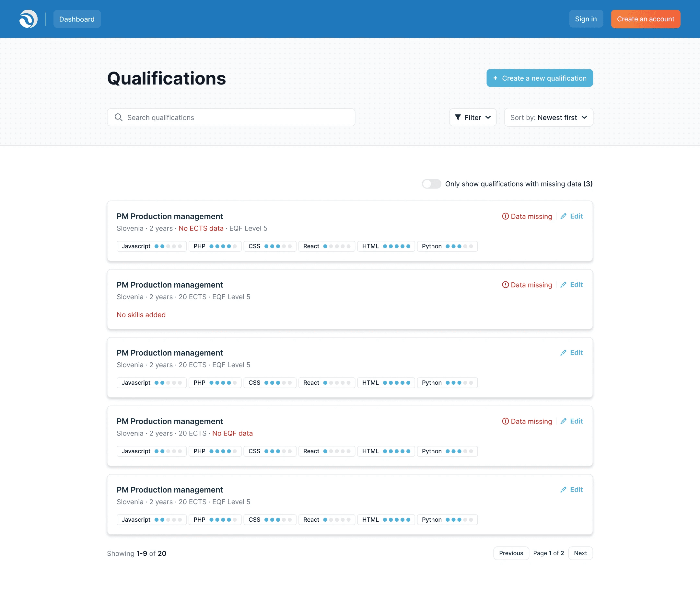This screenshot has width=700, height=601.
Task: Click the plus icon on Create qualification
Action: pyautogui.click(x=495, y=78)
